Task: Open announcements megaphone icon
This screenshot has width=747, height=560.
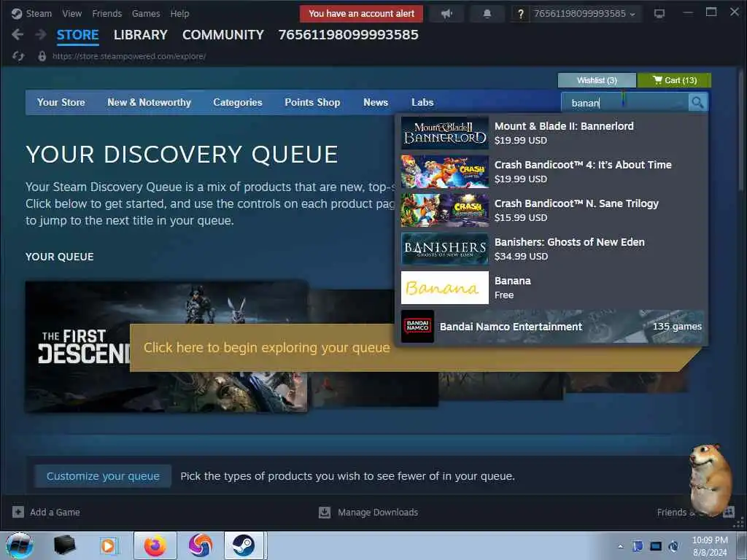Action: point(446,14)
